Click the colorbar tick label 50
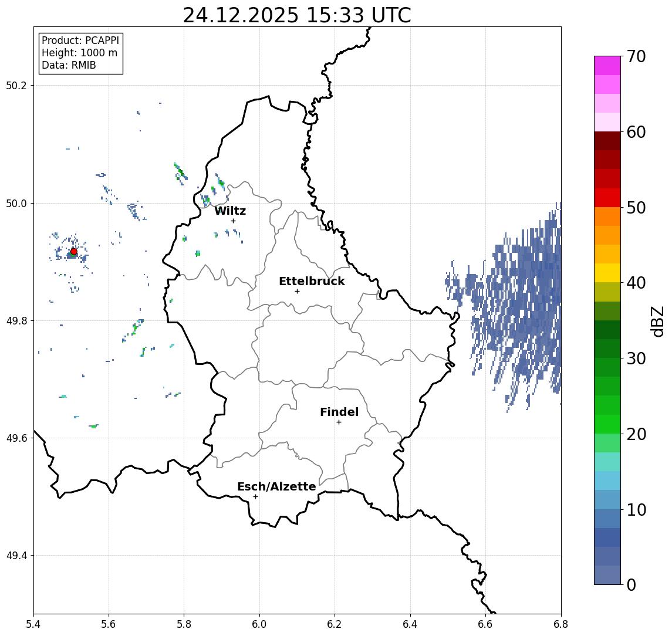 pos(636,208)
